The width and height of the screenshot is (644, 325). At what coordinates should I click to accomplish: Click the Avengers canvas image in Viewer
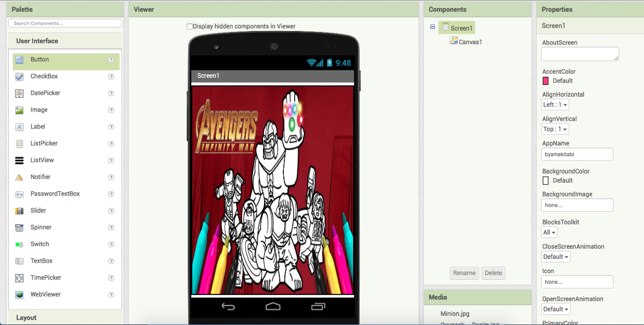[x=273, y=190]
